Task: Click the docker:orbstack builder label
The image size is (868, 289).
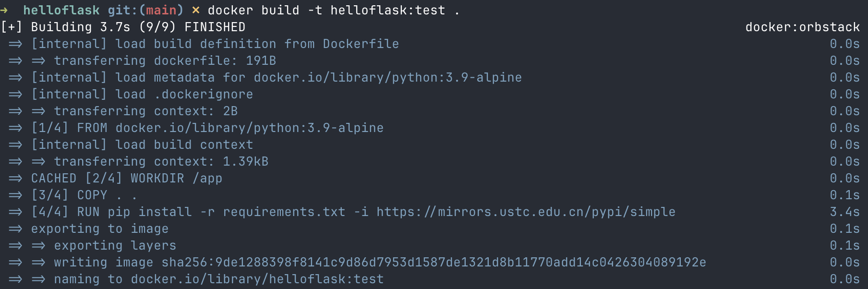Action: pos(802,27)
